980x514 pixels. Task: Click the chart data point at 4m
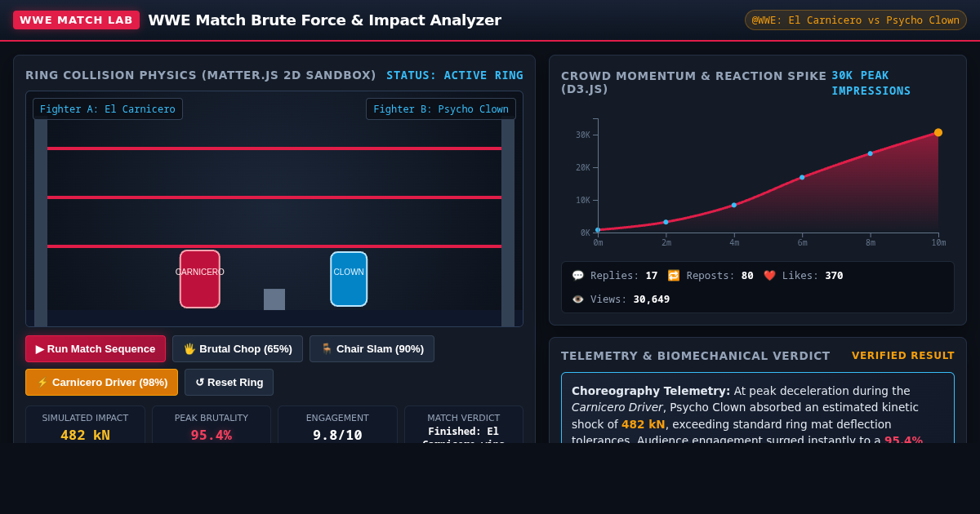734,205
